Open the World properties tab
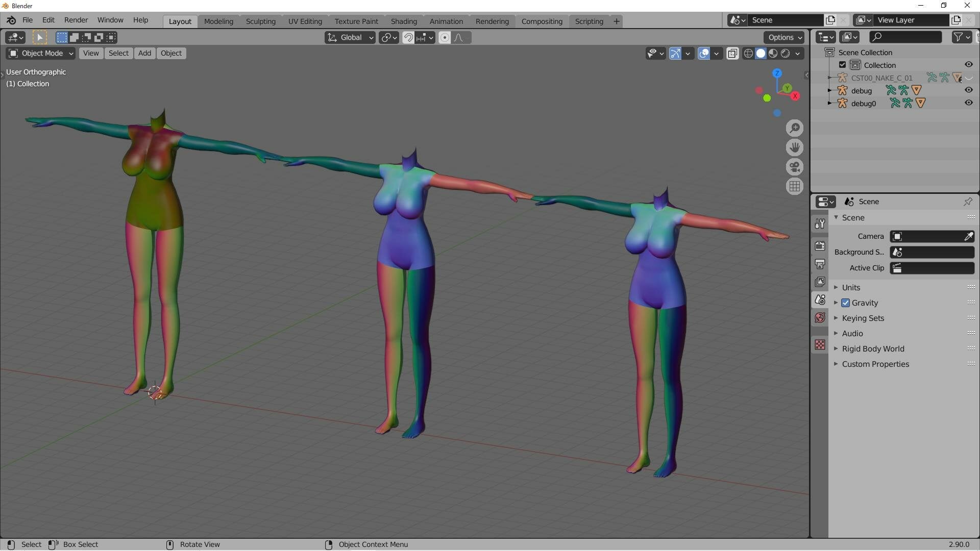The width and height of the screenshot is (980, 551). (820, 317)
